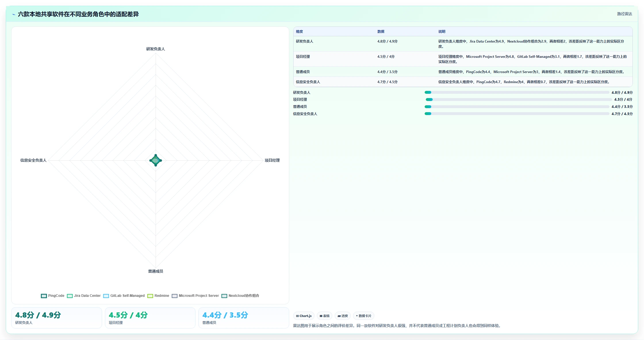Click the 项目经理 description mentioning GitLab Self-Managed

tap(532, 59)
